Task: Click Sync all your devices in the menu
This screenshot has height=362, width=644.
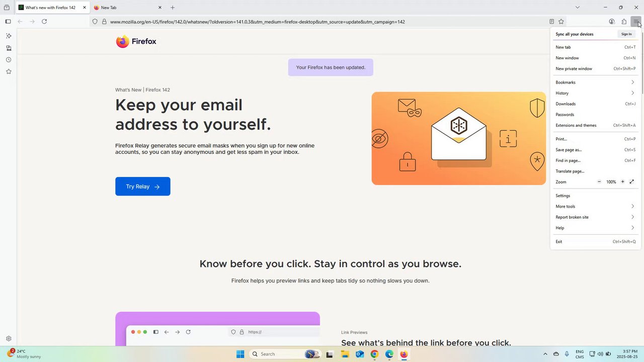Action: click(x=575, y=34)
